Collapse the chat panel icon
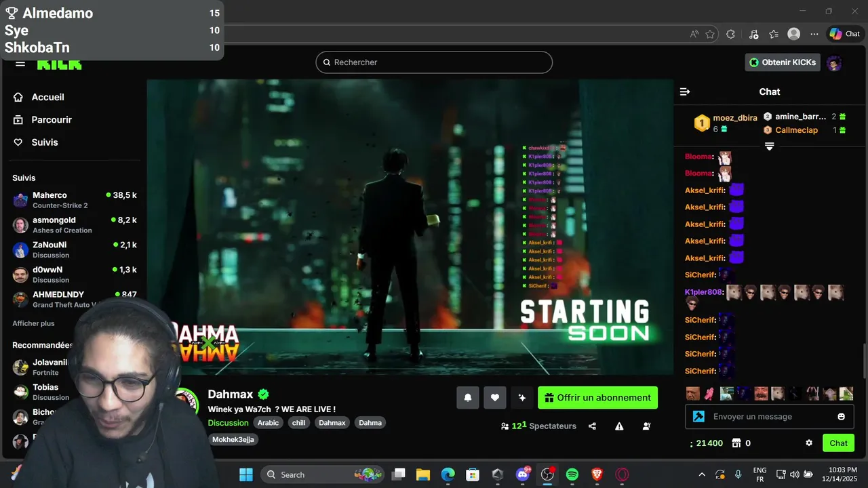 pyautogui.click(x=685, y=91)
